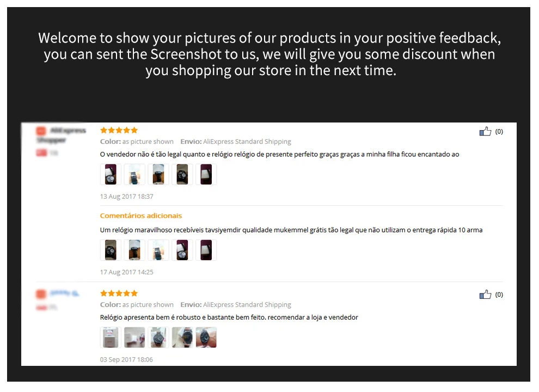The height and width of the screenshot is (392, 539).
Task: Open first photo thumbnail in first review
Action: tap(111, 174)
